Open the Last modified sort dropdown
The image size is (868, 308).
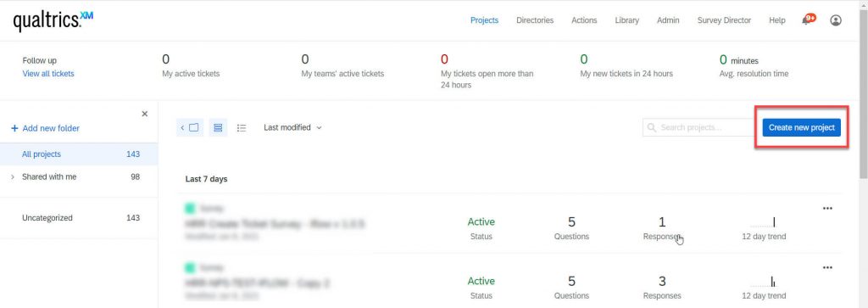pos(292,127)
